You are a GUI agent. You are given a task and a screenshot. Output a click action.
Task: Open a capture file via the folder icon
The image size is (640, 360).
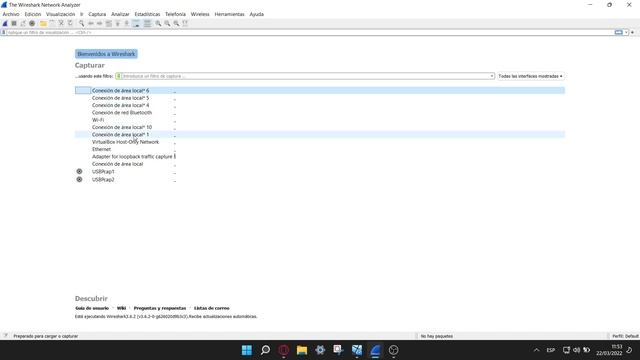[x=43, y=23]
